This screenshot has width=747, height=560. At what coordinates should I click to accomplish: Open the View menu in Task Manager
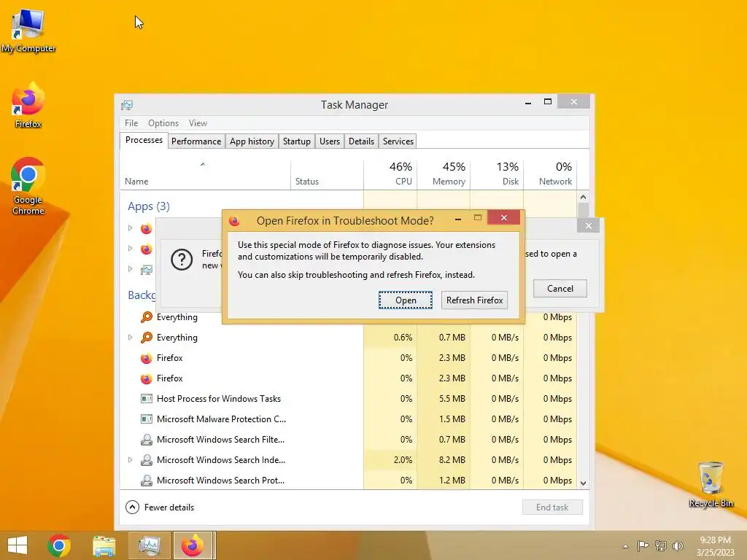(198, 122)
